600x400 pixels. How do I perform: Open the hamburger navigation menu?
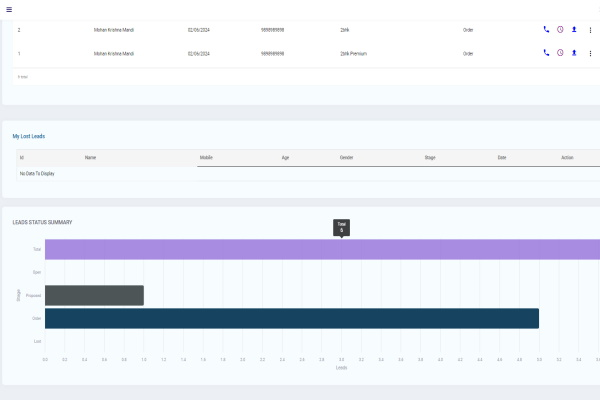(9, 9)
